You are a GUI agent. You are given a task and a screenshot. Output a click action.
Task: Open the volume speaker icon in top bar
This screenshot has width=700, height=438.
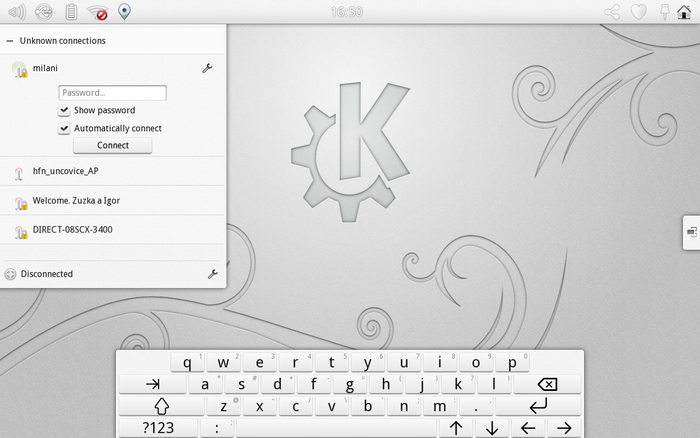tap(17, 12)
